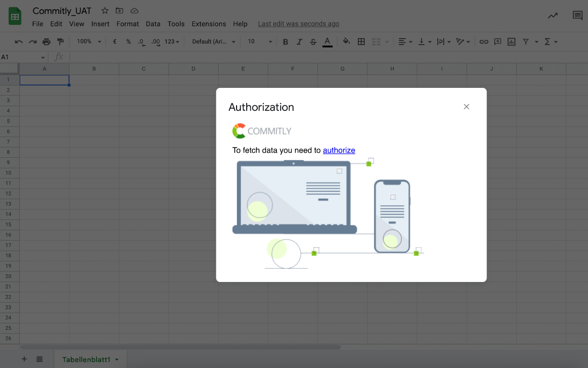The image size is (588, 368).
Task: Open the Insert menu
Action: 100,24
